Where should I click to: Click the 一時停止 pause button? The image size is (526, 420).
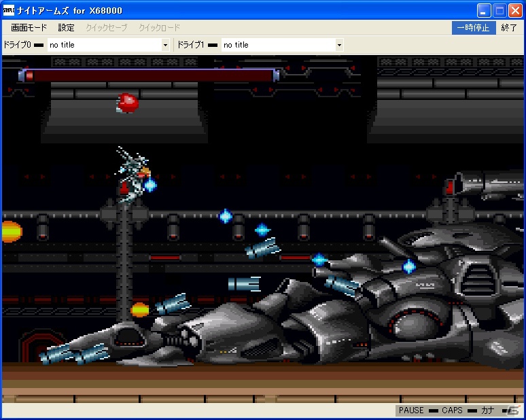click(x=474, y=27)
